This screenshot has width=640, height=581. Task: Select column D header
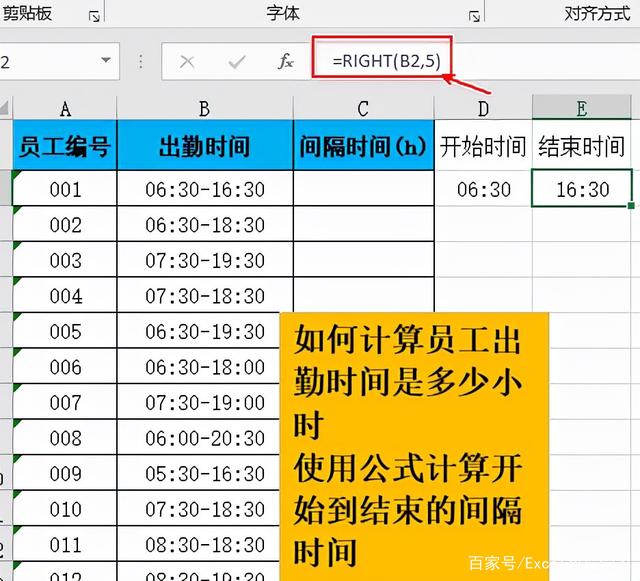[483, 109]
